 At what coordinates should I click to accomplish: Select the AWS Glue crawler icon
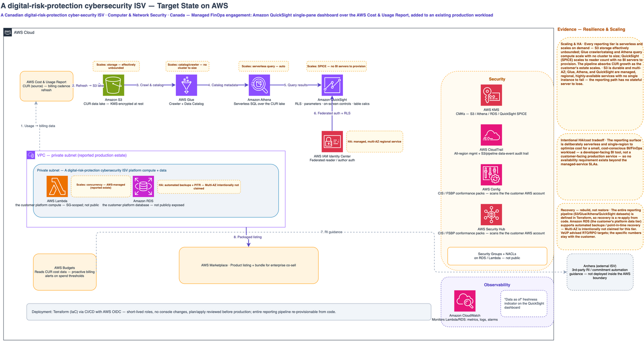186,85
